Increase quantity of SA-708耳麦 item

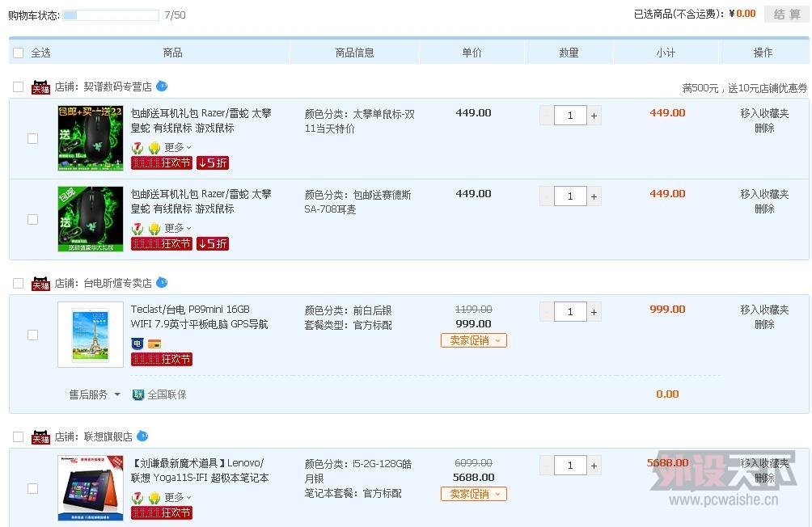pos(594,196)
